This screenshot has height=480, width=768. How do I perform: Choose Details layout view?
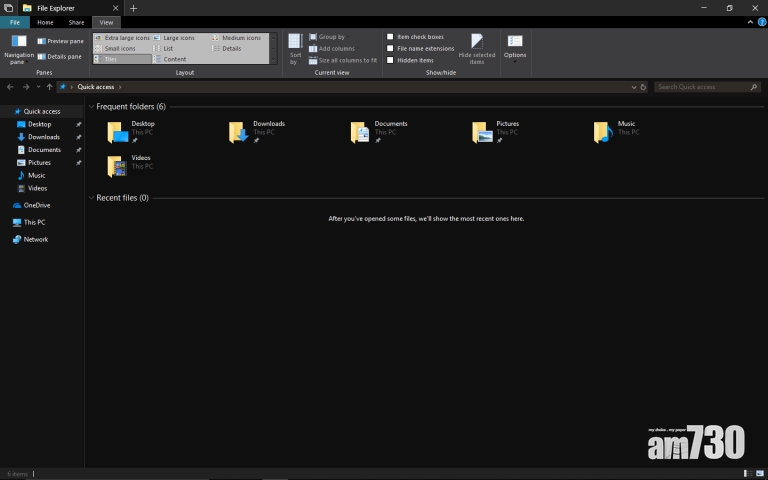[x=231, y=48]
